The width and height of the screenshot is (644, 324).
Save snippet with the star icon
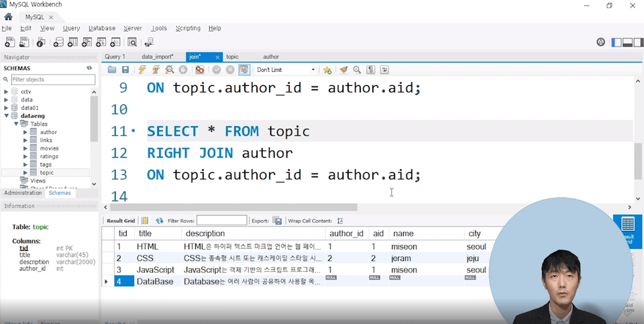[327, 70]
